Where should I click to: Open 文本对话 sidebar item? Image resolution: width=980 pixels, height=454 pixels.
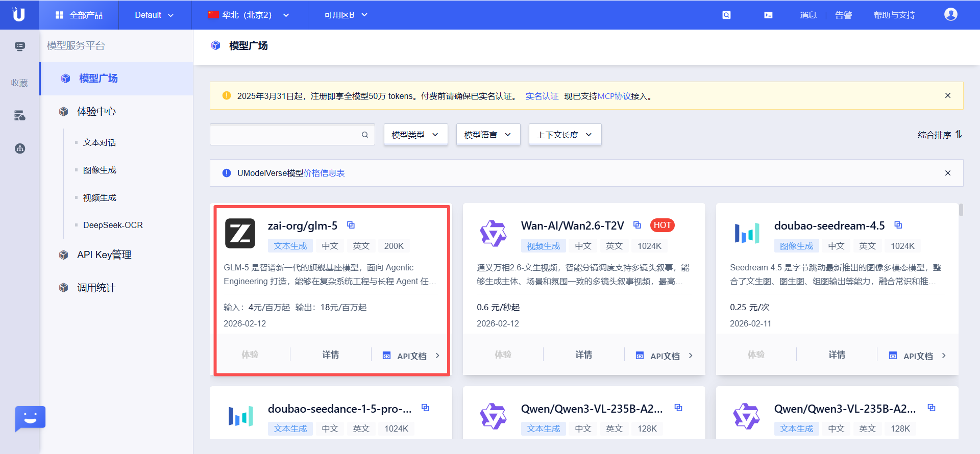pyautogui.click(x=100, y=142)
